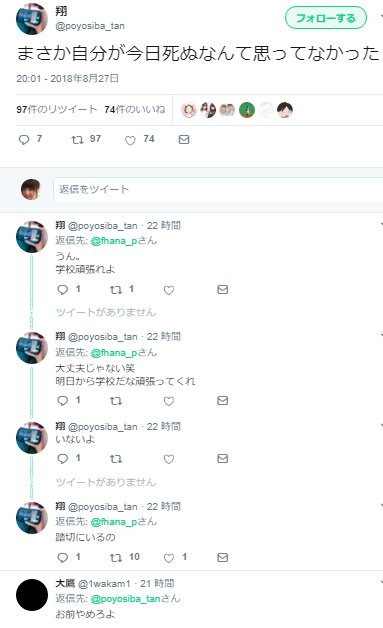Click the reply icon on the いないよ tweet
The width and height of the screenshot is (383, 628).
point(62,459)
